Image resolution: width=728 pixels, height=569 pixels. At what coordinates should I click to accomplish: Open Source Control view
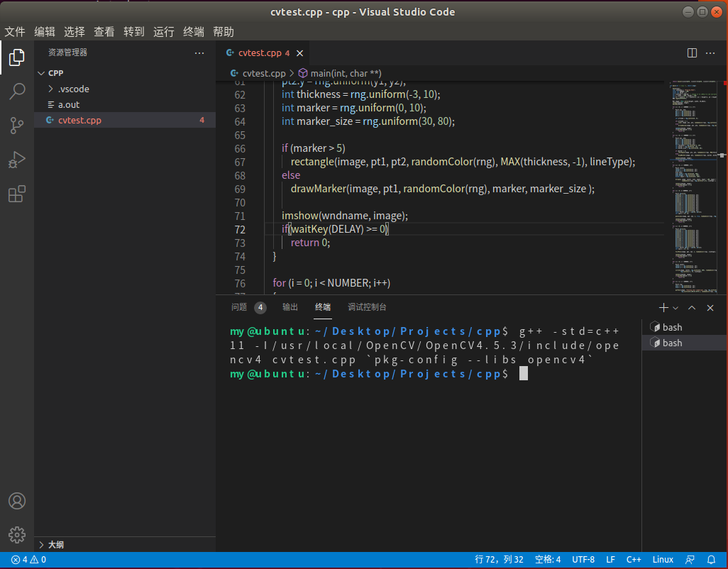(17, 126)
